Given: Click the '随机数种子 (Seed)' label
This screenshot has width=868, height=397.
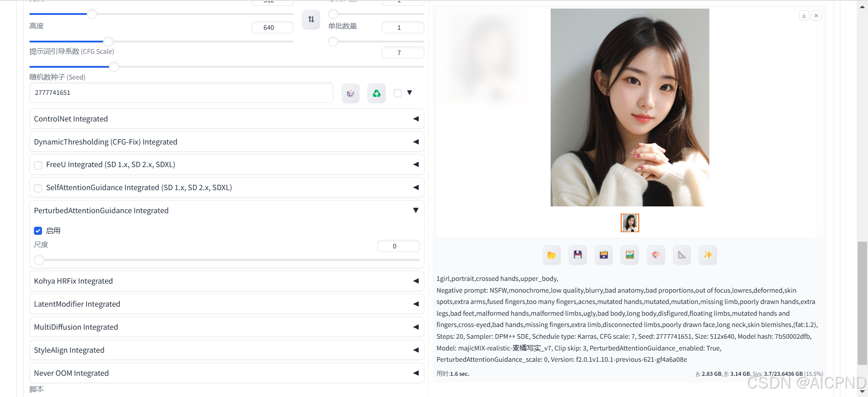Looking at the screenshot, I should pyautogui.click(x=57, y=77).
